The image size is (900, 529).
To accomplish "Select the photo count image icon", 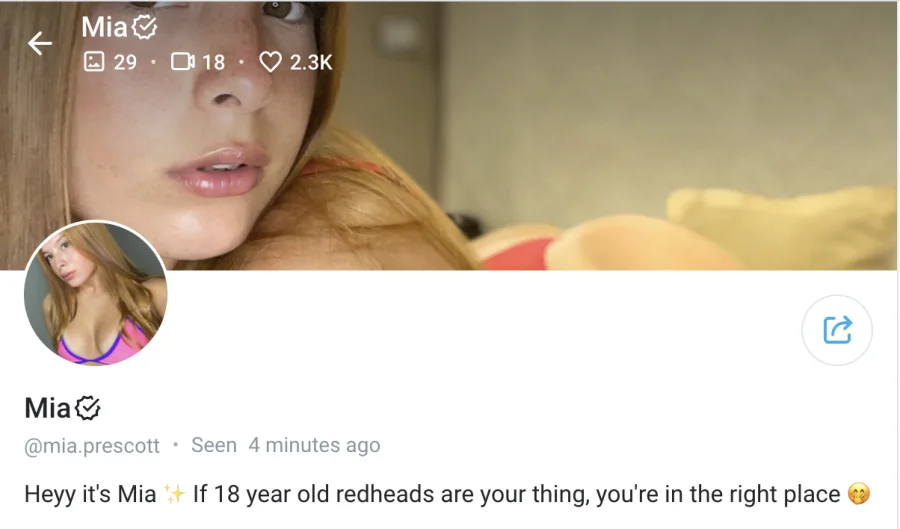I will [94, 61].
